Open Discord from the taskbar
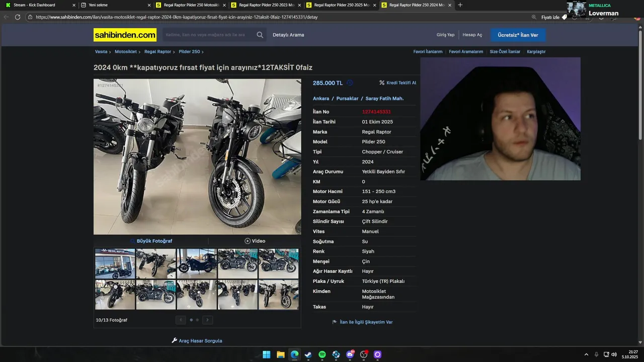Image resolution: width=644 pixels, height=362 pixels. [350, 354]
